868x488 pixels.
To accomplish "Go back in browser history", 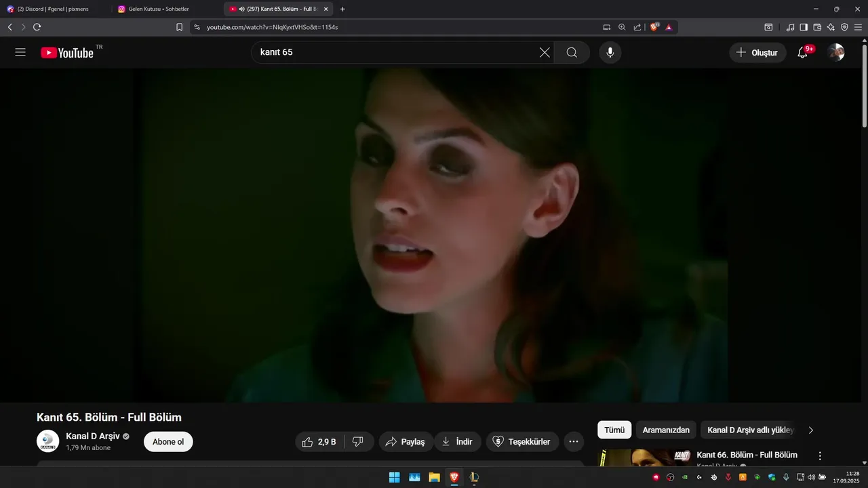I will [x=9, y=27].
